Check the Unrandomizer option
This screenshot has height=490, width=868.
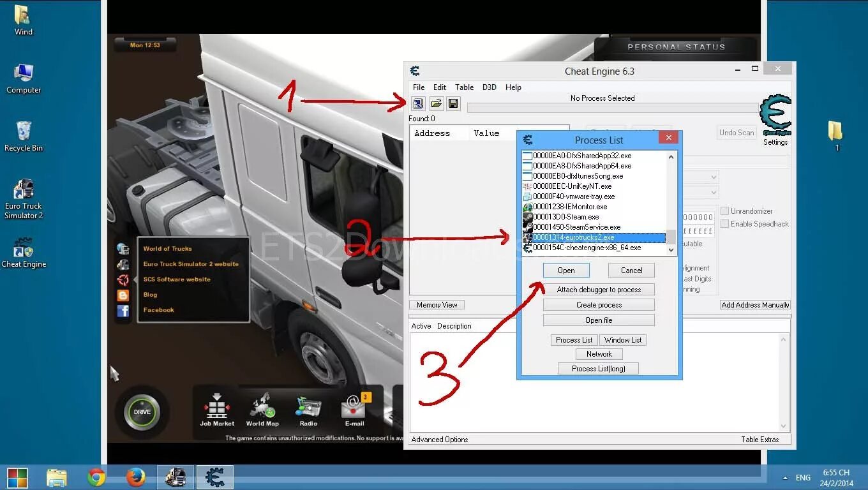point(724,211)
